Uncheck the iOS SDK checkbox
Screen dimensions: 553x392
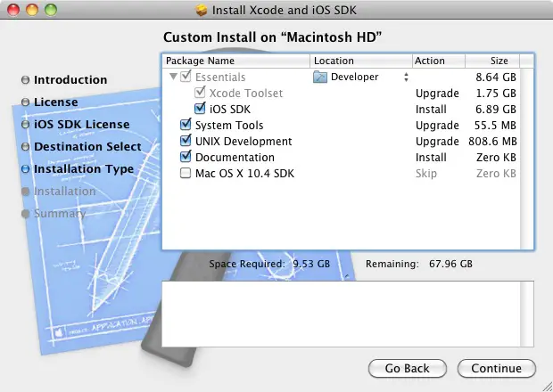point(200,110)
